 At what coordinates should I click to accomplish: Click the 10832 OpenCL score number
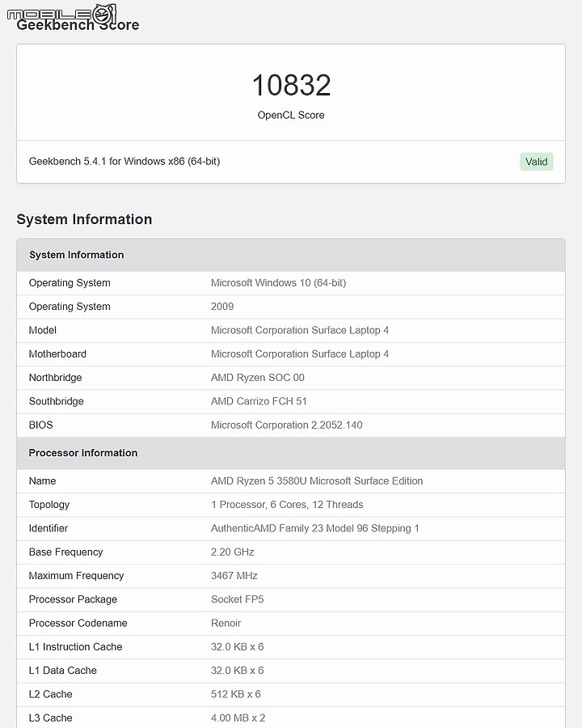click(x=291, y=85)
